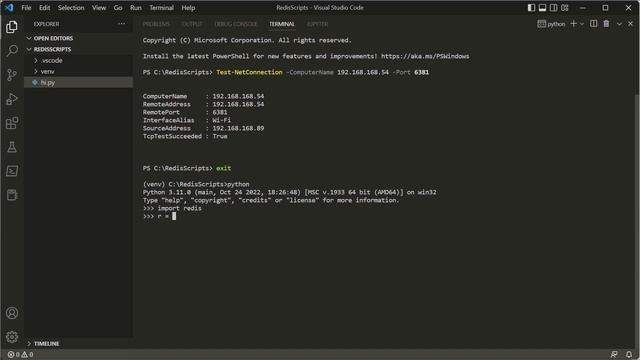The image size is (640, 360).
Task: Click the EXPLORER panel title
Action: [46, 24]
